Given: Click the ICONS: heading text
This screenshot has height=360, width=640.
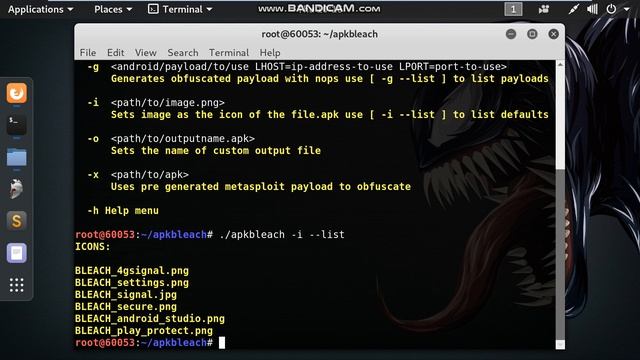Looking at the screenshot, I should [93, 247].
